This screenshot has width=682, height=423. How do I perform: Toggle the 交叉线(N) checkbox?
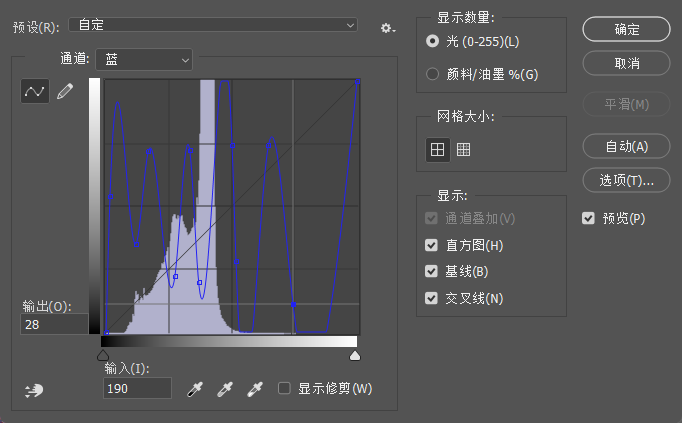point(431,298)
